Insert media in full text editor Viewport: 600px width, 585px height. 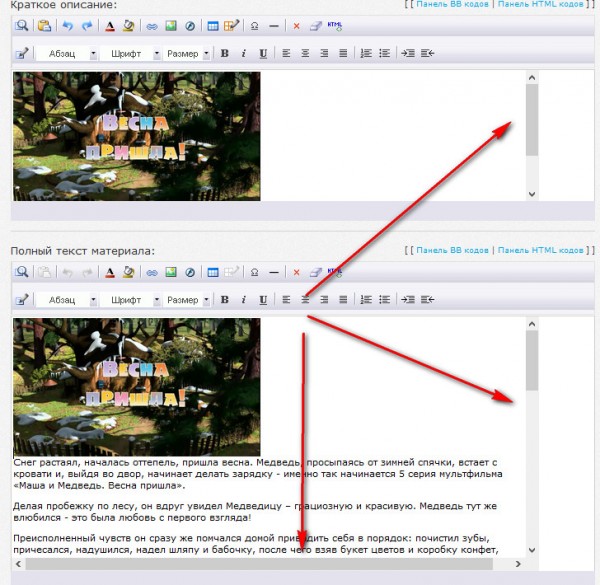coord(190,272)
